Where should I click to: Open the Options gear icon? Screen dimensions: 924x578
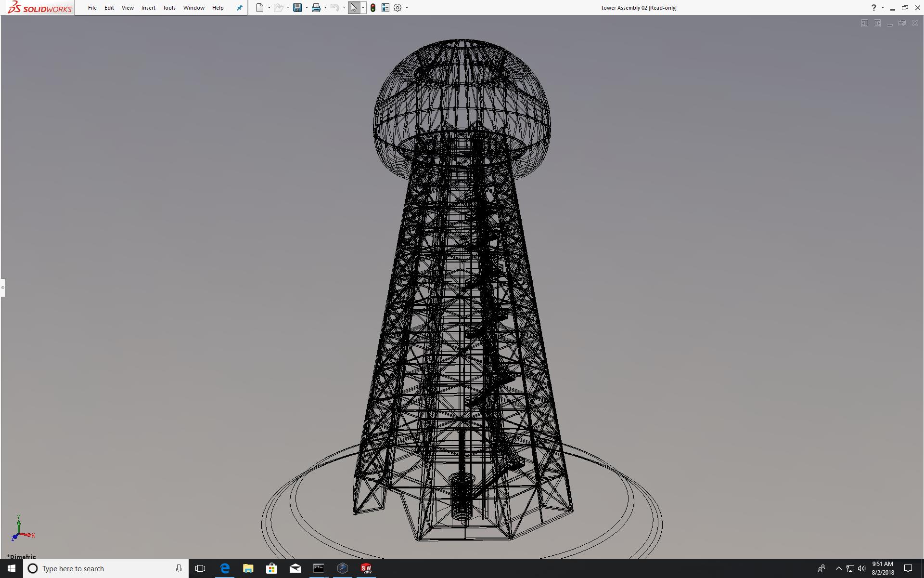click(398, 8)
